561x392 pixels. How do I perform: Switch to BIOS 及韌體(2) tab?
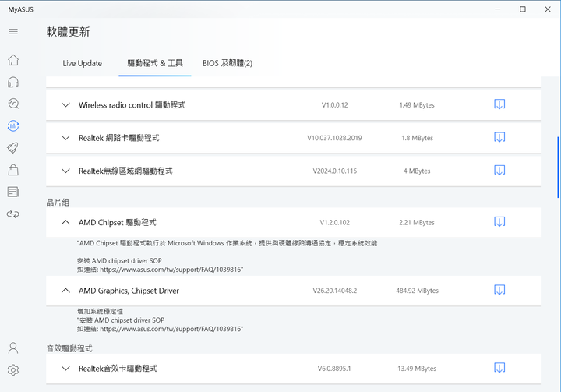pos(228,63)
